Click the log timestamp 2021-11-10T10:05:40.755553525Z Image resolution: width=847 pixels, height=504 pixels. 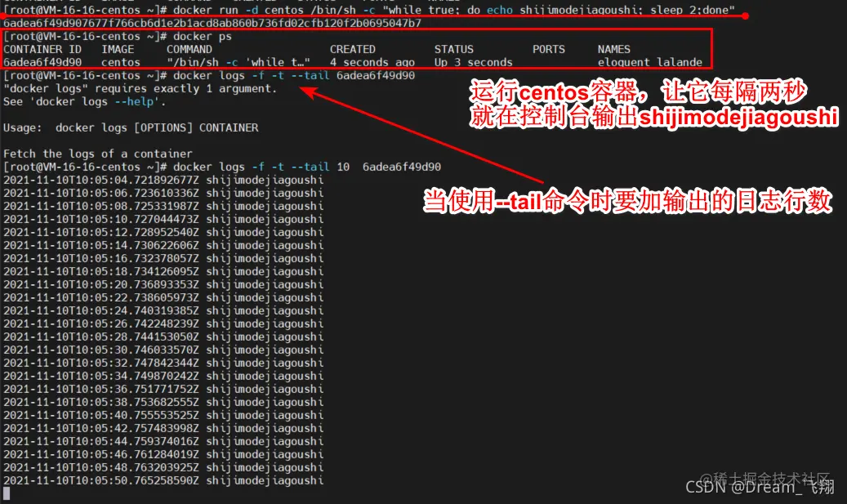[x=101, y=415]
